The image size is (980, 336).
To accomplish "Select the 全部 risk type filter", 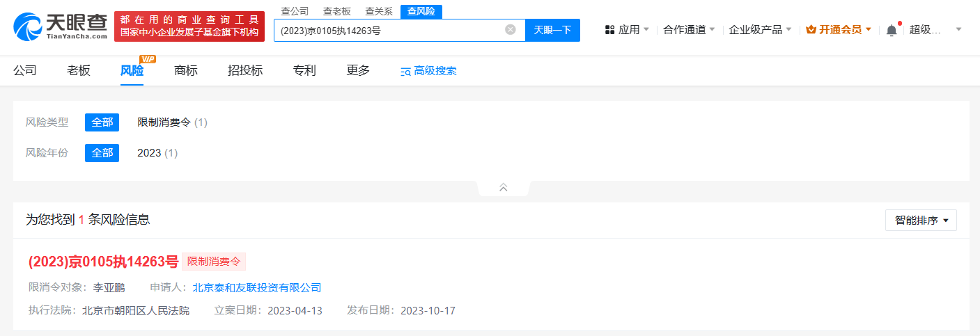I will 102,122.
